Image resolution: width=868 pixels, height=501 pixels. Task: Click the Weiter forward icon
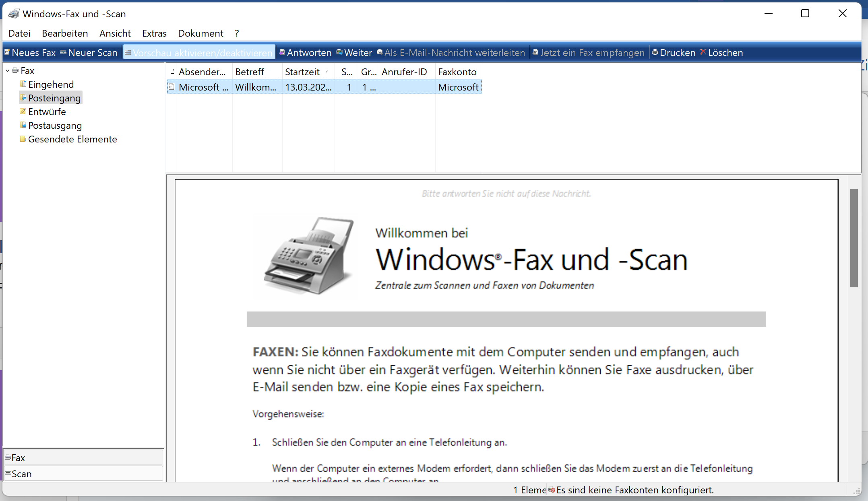click(339, 52)
